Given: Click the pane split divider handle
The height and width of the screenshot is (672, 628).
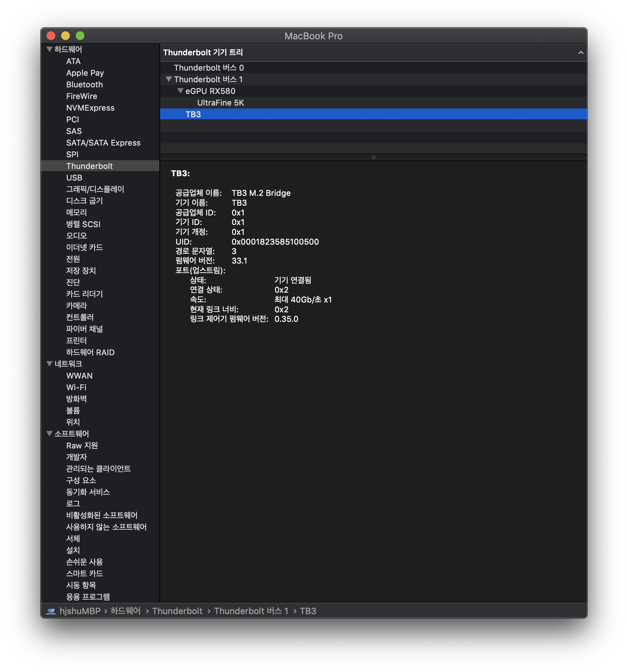Looking at the screenshot, I should [x=373, y=157].
